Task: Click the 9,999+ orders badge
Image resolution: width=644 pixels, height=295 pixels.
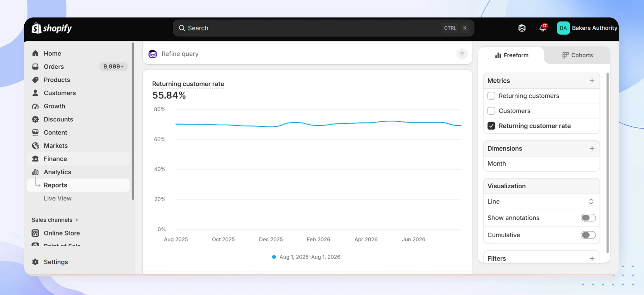Action: pos(113,66)
